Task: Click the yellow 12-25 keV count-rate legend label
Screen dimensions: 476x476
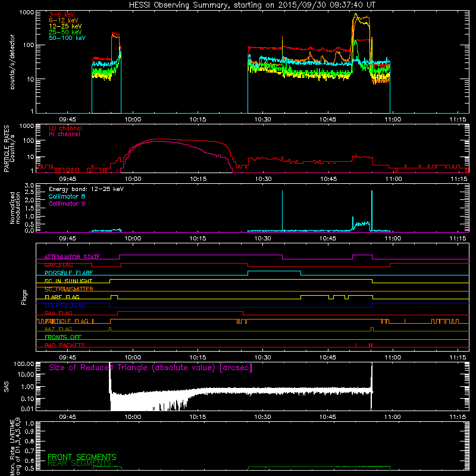Action: pos(65,26)
